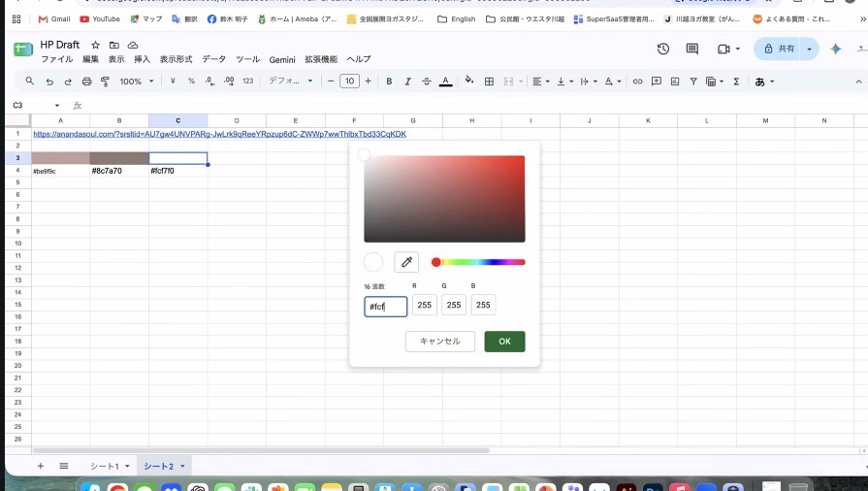Viewport: 868px width, 491px height.
Task: Open the fill color tool
Action: (x=468, y=81)
